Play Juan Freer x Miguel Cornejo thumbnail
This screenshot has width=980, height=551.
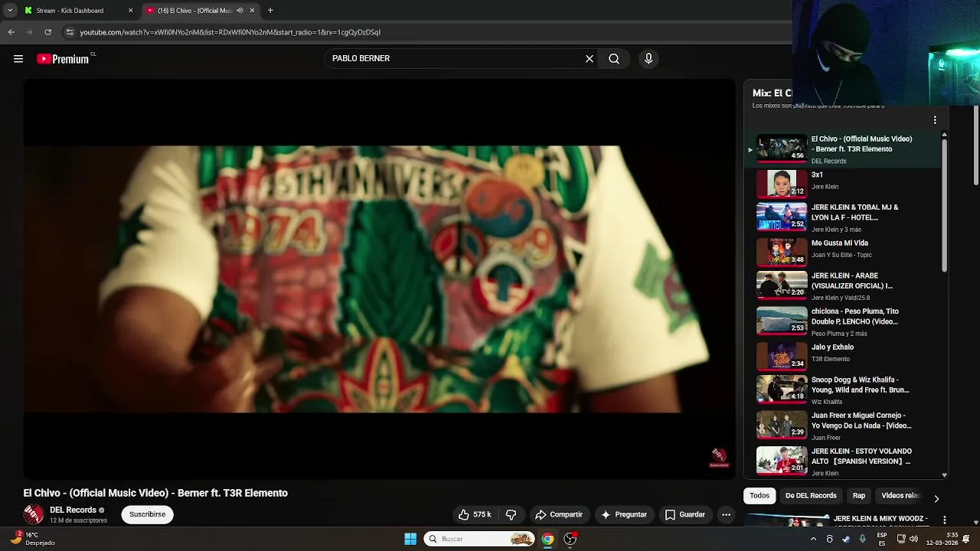(782, 425)
